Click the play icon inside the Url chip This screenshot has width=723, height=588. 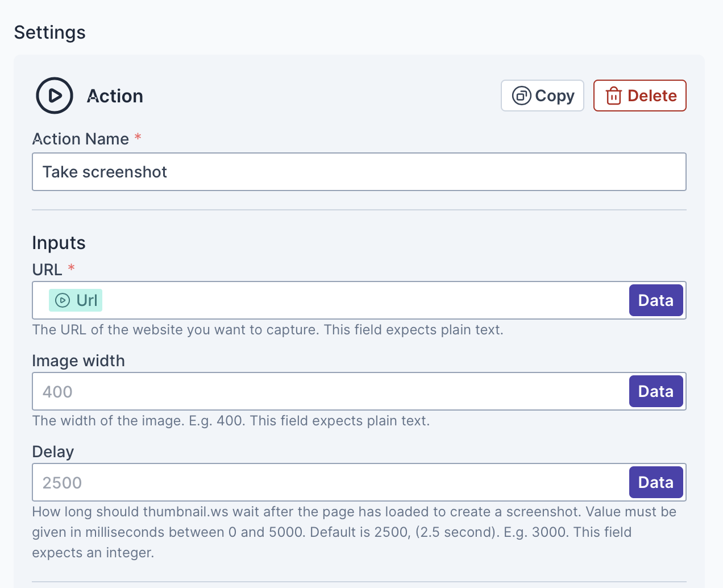pos(63,300)
